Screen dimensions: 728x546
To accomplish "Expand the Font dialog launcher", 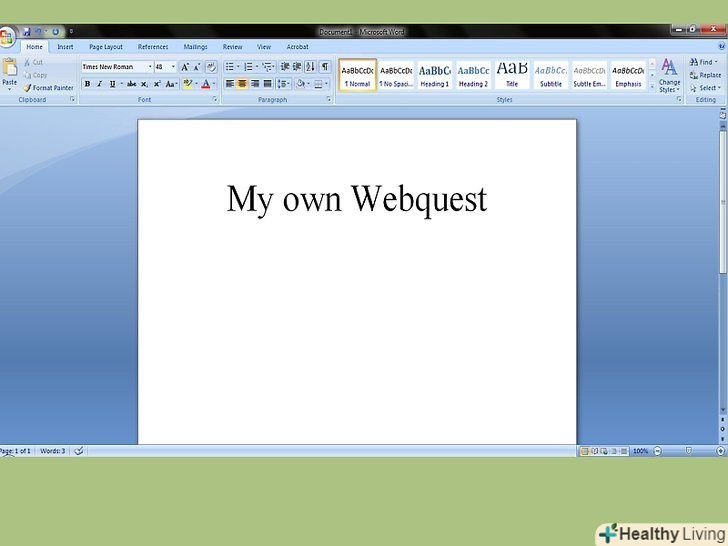I will tap(215, 99).
